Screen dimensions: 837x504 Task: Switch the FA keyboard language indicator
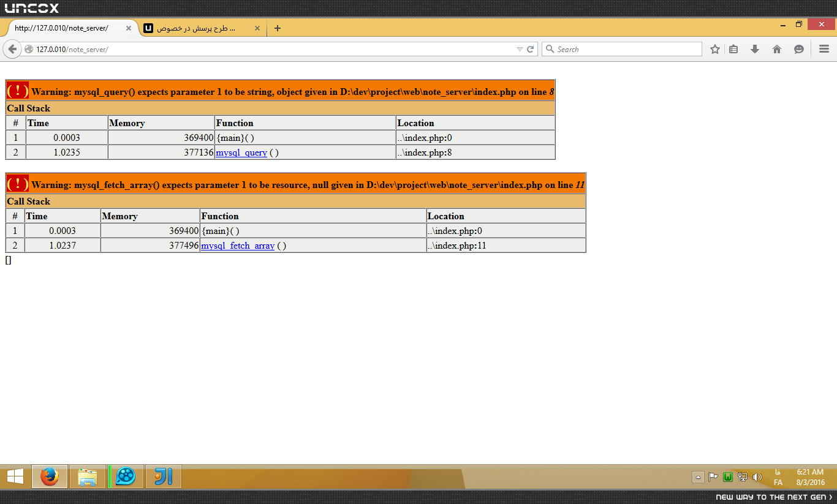(778, 477)
